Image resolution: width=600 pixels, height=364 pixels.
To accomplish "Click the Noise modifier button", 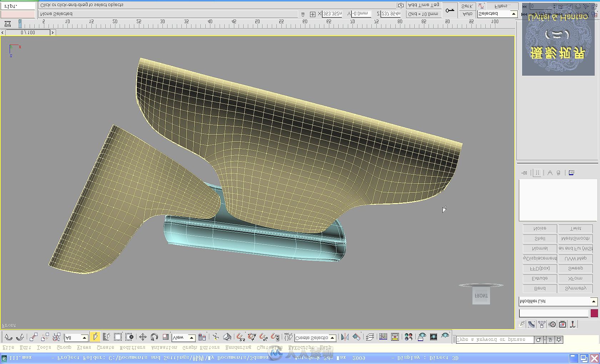I will tap(540, 228).
